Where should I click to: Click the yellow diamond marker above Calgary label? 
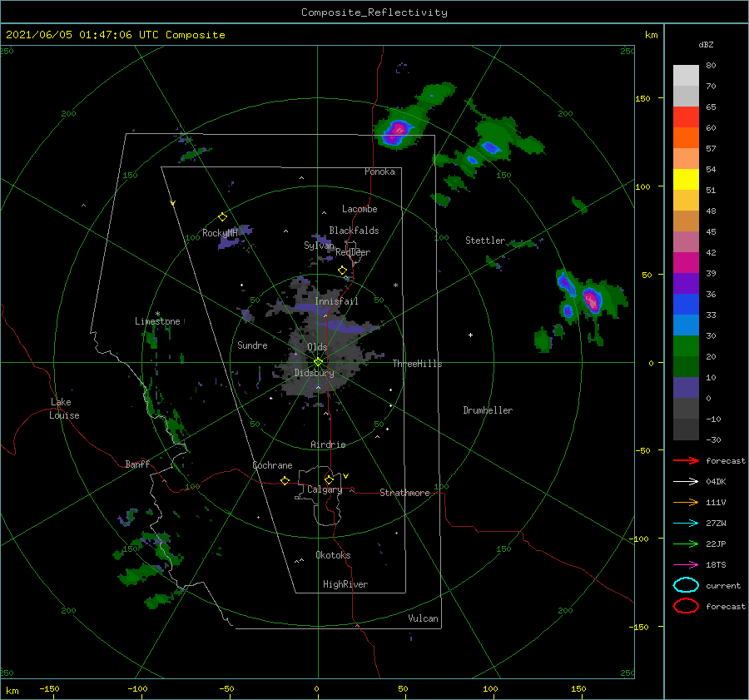point(329,479)
